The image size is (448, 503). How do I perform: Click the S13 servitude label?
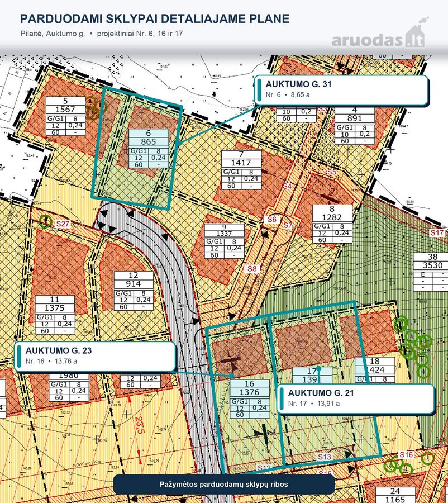point(325,457)
